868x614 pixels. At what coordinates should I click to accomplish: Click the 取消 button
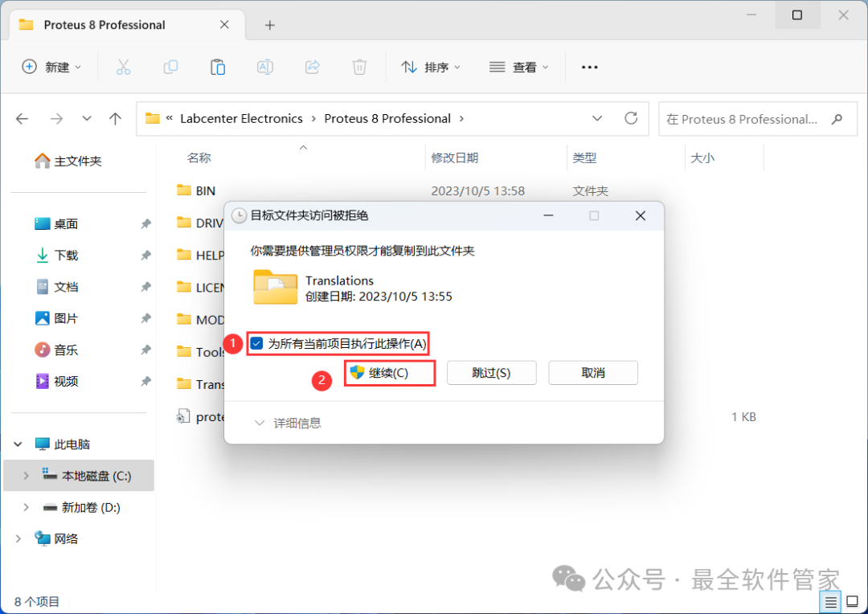[593, 373]
